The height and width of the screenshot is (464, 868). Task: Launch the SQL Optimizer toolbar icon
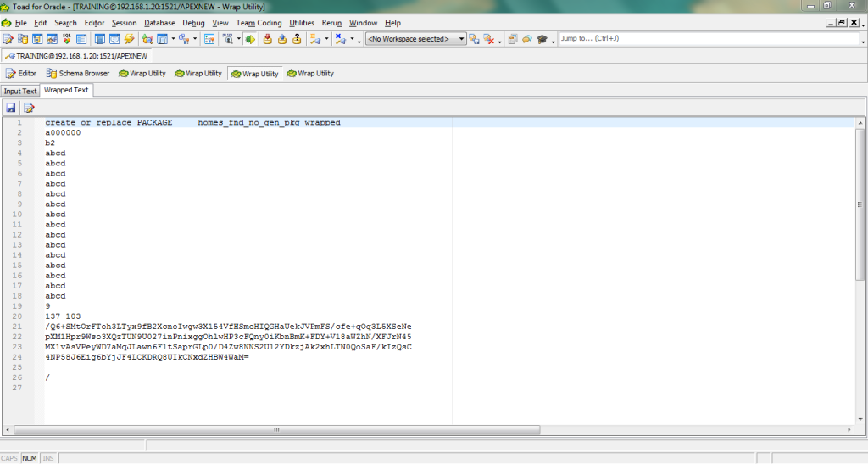[66, 39]
